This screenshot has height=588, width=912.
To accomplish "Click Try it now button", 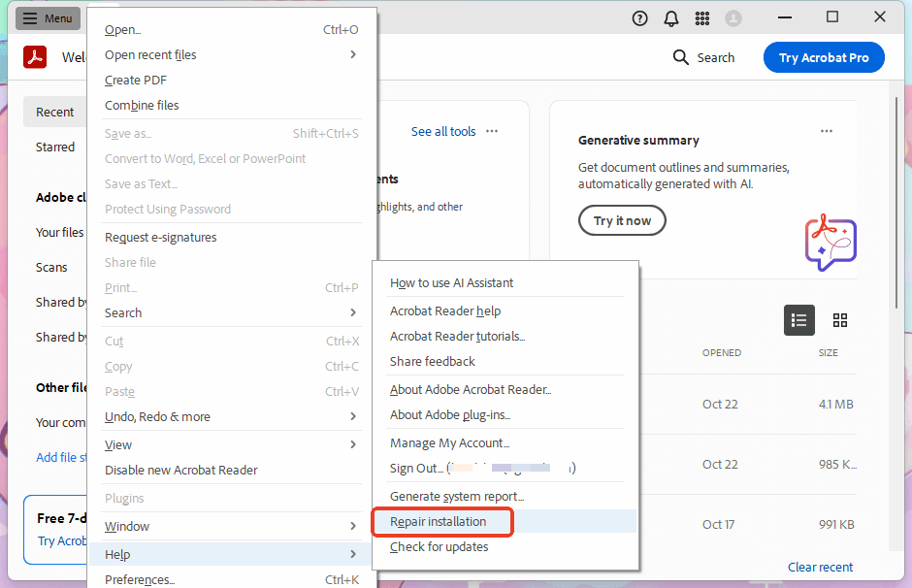I will point(622,220).
